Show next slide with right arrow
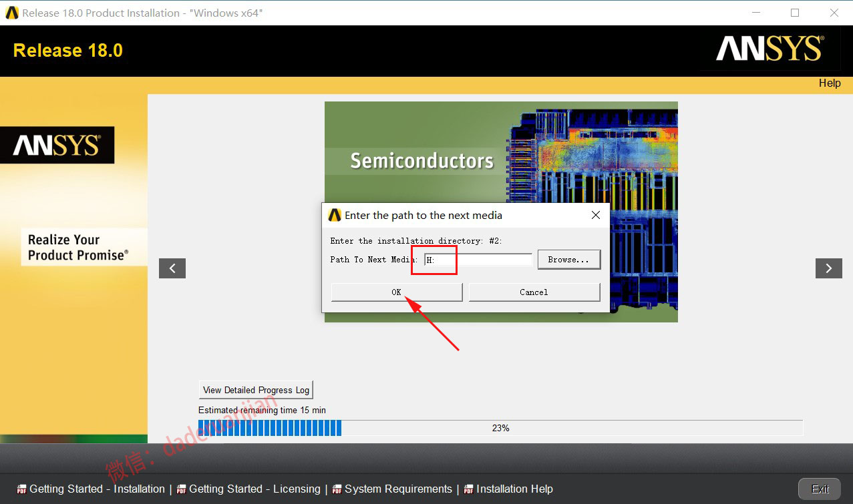Viewport: 853px width, 504px height. (x=828, y=268)
